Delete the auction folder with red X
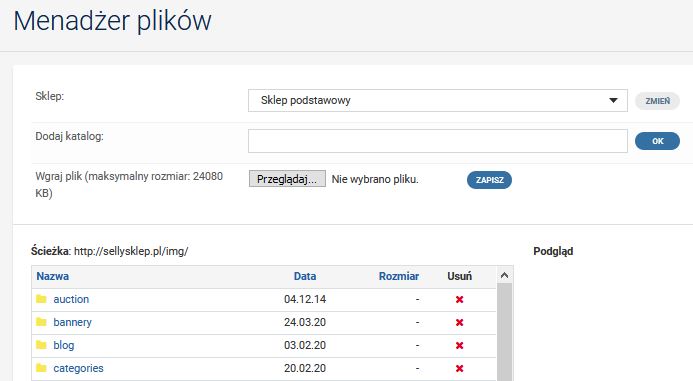Screen dimensions: 693x381 click(x=459, y=300)
